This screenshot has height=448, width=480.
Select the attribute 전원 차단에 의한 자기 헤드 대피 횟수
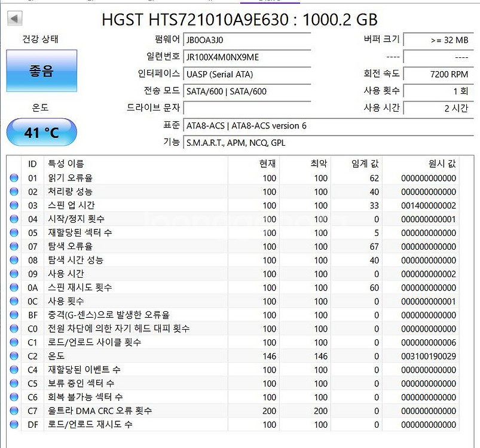[x=119, y=329]
